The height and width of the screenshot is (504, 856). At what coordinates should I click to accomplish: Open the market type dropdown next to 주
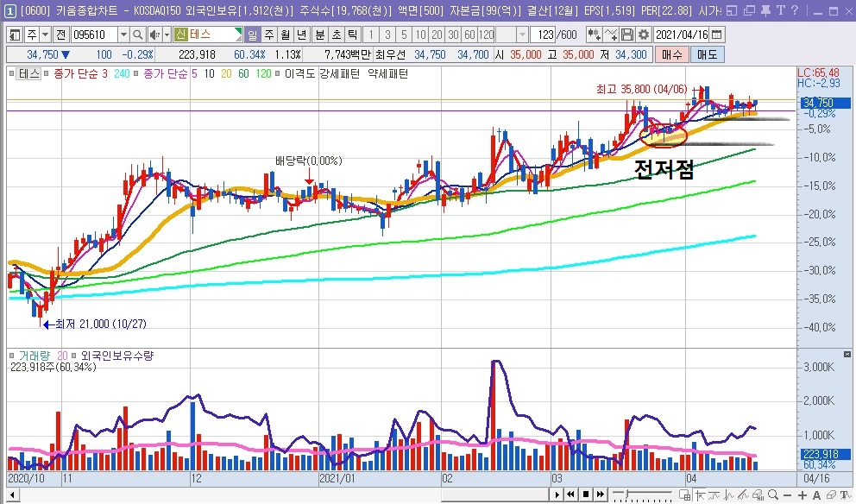tap(46, 35)
